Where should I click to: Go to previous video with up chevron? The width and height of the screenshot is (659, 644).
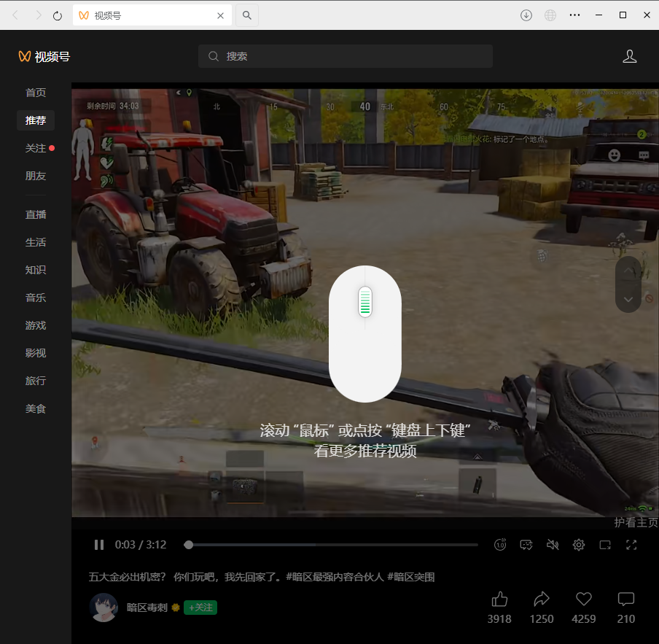pos(628,271)
